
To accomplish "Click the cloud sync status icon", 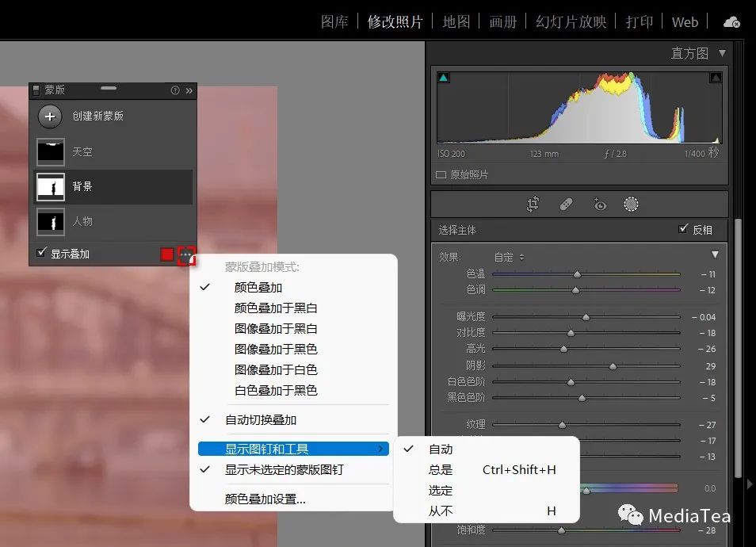I will click(731, 22).
